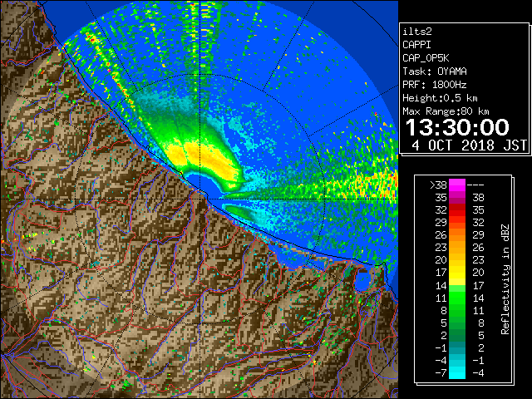Click the '-4' right-column bottom legend label
This screenshot has width=532, height=399.
coord(478,372)
